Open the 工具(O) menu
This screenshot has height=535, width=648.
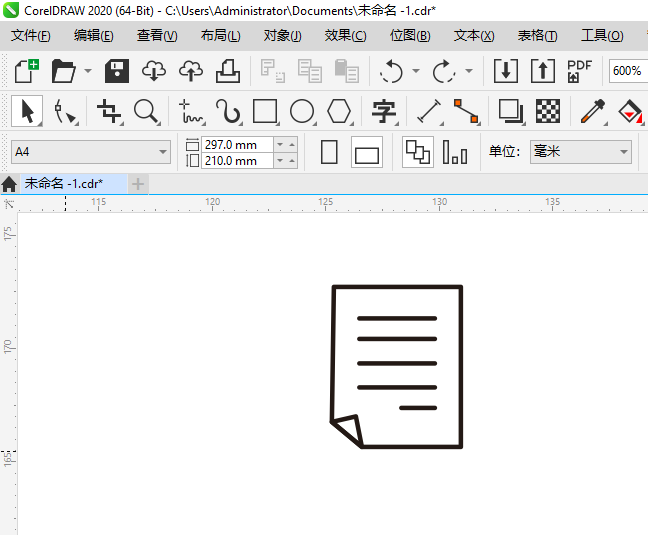602,36
